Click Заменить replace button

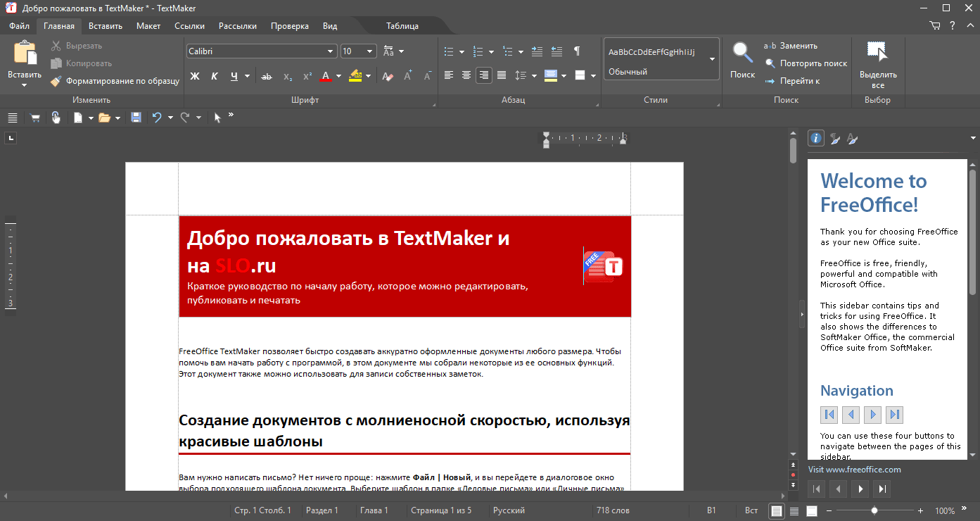pos(791,46)
